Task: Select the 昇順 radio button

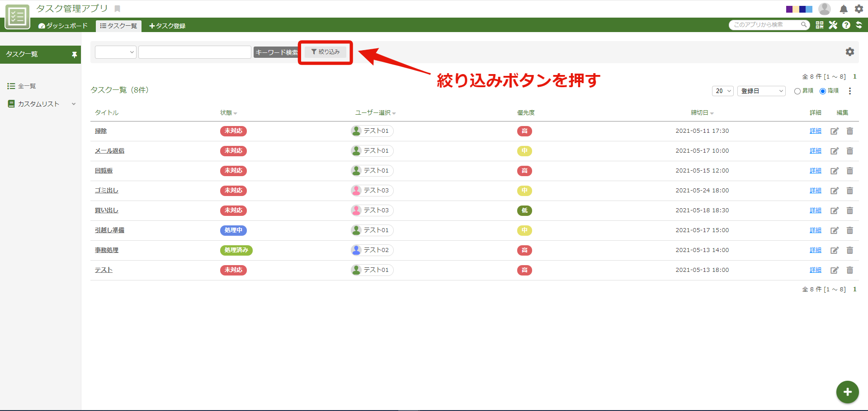Action: tap(798, 91)
